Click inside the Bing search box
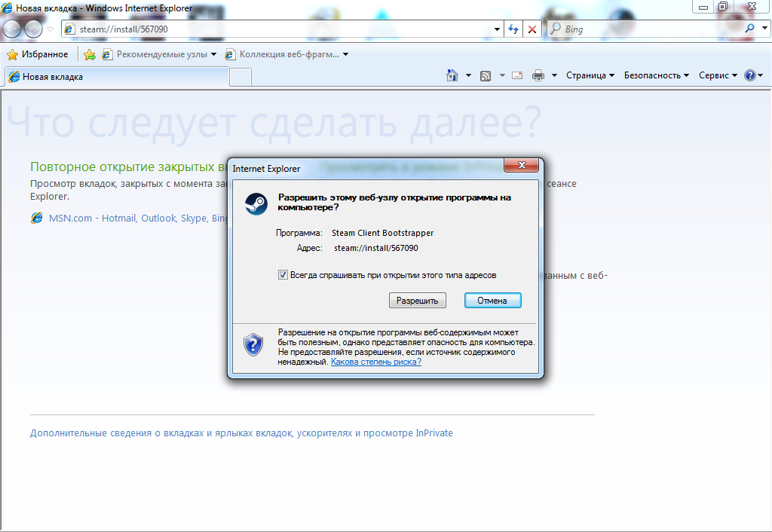Screen dimensions: 772x532 [650, 29]
